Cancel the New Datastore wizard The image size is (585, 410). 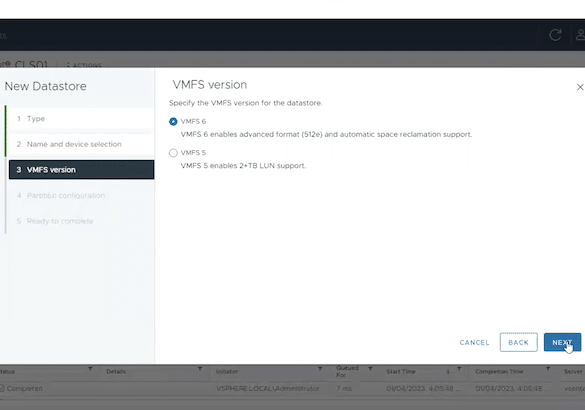[474, 342]
